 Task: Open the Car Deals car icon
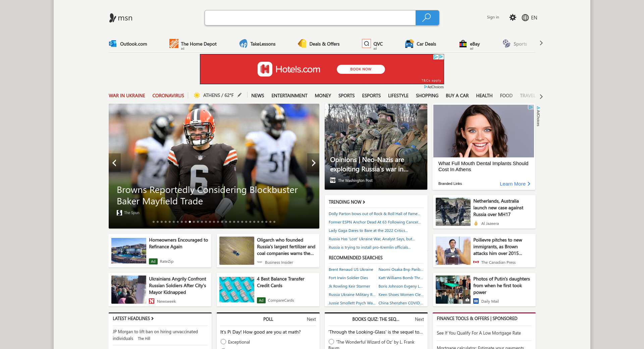coord(409,44)
